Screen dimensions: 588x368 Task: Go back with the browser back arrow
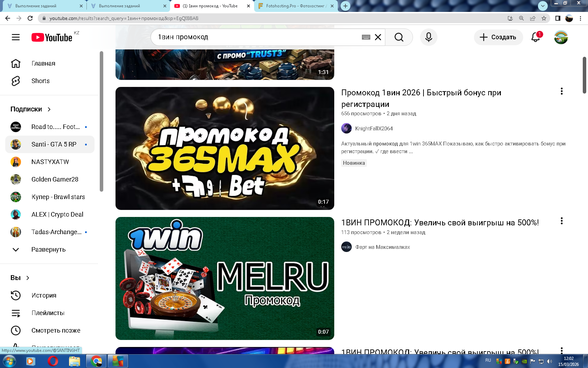(8, 18)
